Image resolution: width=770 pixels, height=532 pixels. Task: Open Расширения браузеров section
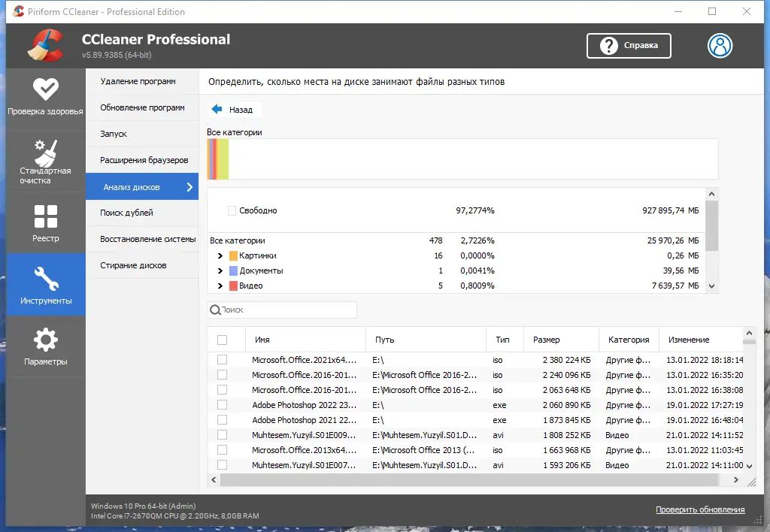click(x=142, y=160)
